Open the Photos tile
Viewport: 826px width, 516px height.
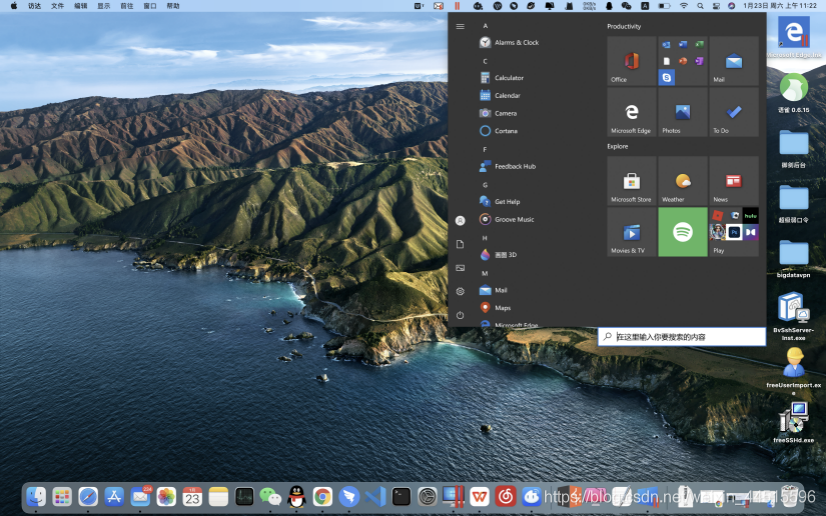coord(683,112)
